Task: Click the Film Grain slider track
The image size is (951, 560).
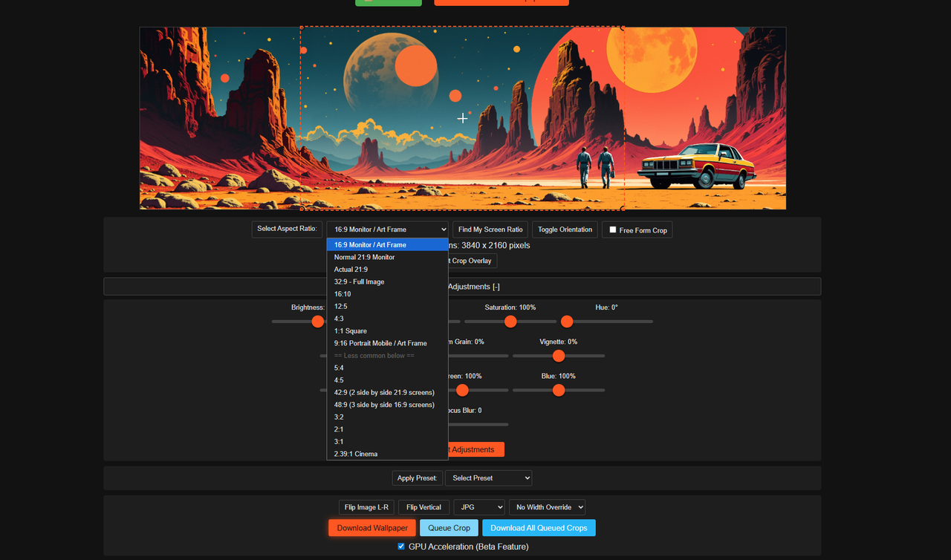Action: tap(478, 356)
